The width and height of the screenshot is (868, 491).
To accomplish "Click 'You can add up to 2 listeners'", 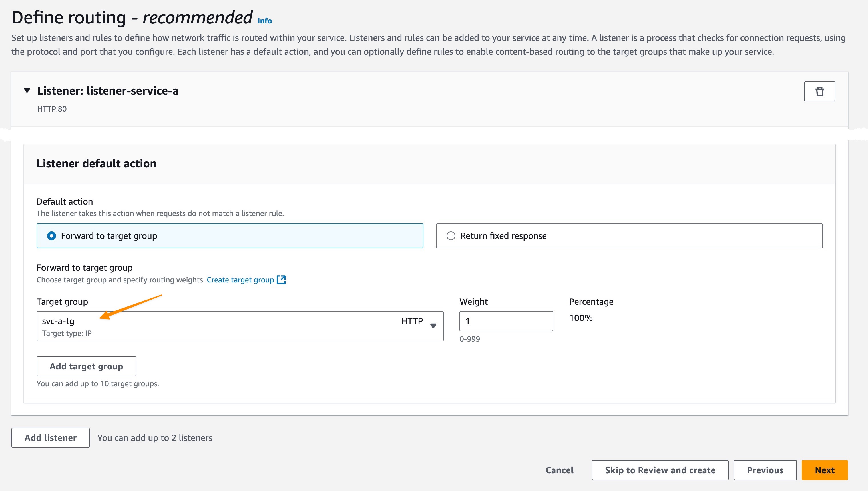I will click(155, 437).
